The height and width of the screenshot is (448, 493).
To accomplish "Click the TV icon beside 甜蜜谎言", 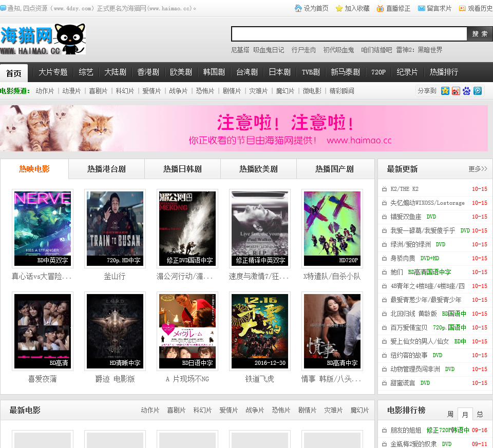I will click(x=384, y=383).
